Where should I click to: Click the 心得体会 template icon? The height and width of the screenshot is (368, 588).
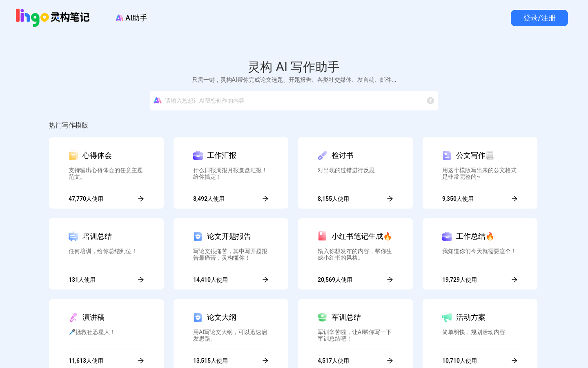pos(73,155)
